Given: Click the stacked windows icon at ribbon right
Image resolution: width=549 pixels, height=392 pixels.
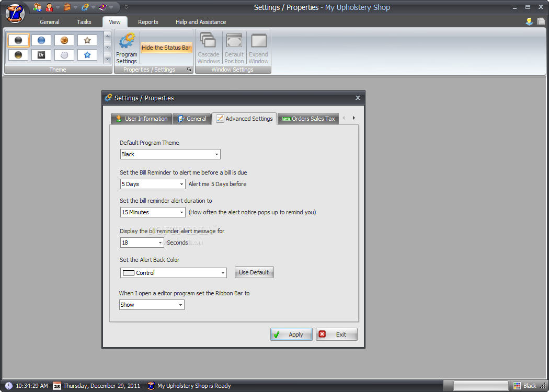Looking at the screenshot, I should pyautogui.click(x=541, y=21).
